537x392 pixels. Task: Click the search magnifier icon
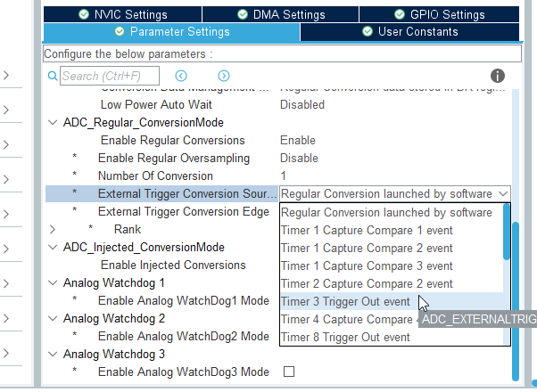tap(53, 76)
